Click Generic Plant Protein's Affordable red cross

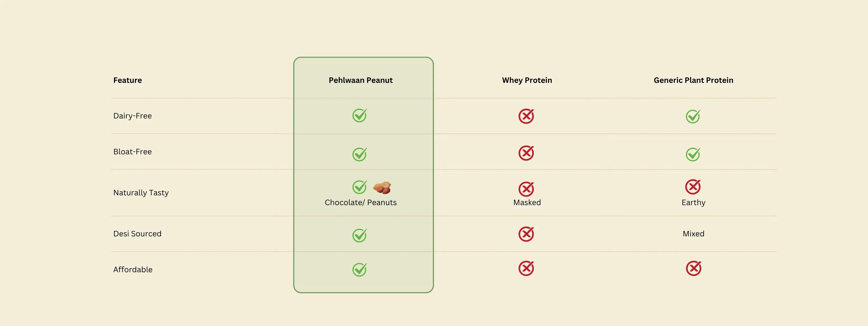tap(694, 268)
